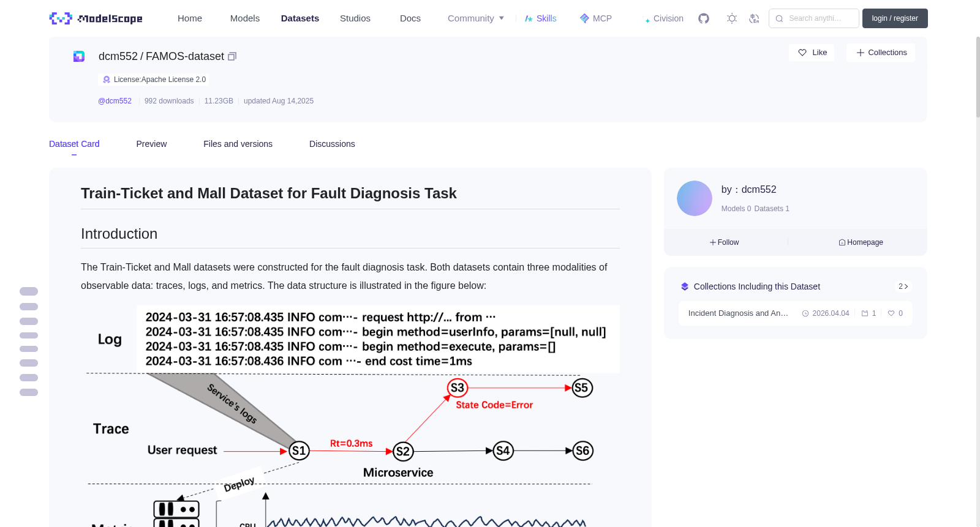Click the stacked layers icon beside Collections Including
The image size is (980, 527).
click(x=685, y=286)
